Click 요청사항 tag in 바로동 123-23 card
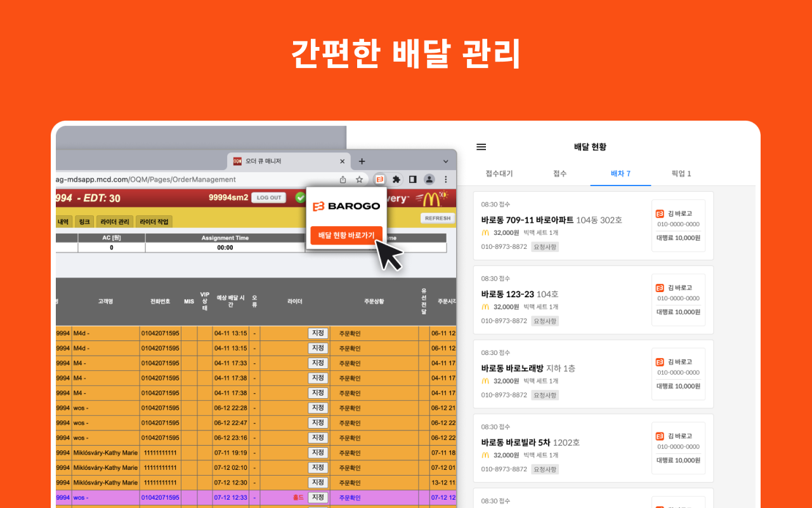The width and height of the screenshot is (812, 508). tap(545, 321)
